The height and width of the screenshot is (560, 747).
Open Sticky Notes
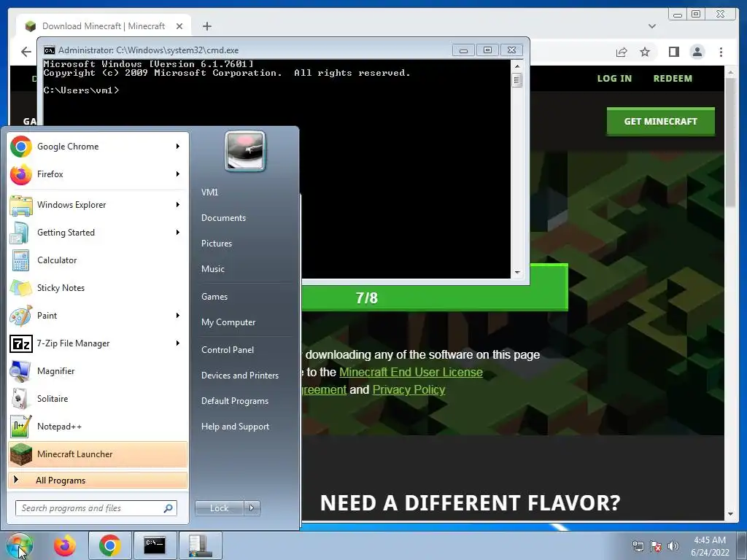pos(98,287)
